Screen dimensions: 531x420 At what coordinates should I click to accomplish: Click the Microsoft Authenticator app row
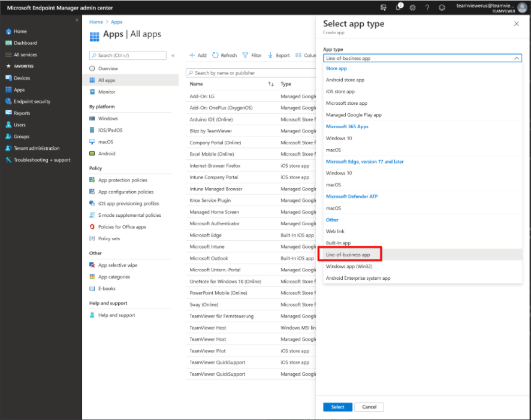[x=251, y=223]
